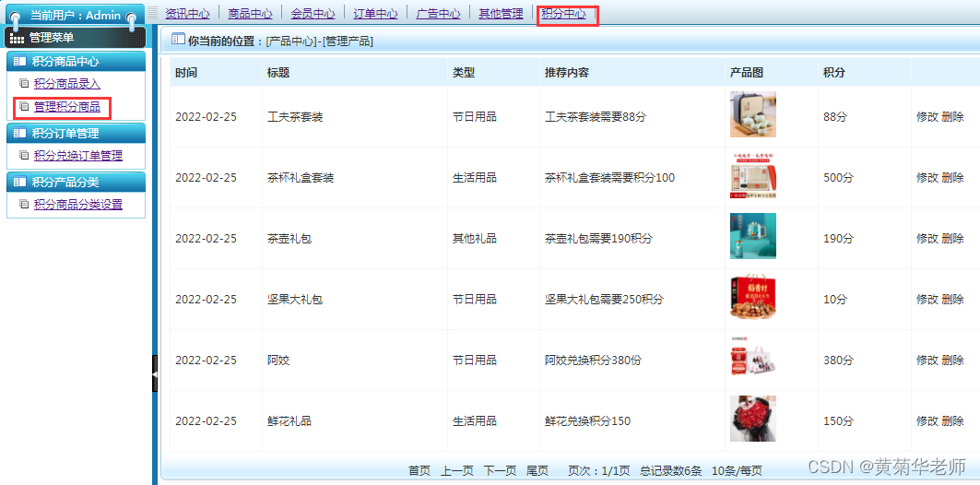Collapse the 积分订单管理 section header

coord(76,133)
